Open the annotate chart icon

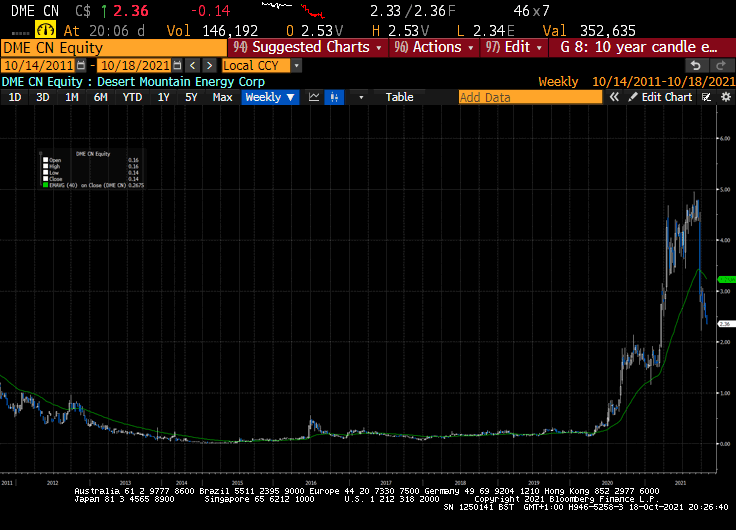(x=706, y=97)
